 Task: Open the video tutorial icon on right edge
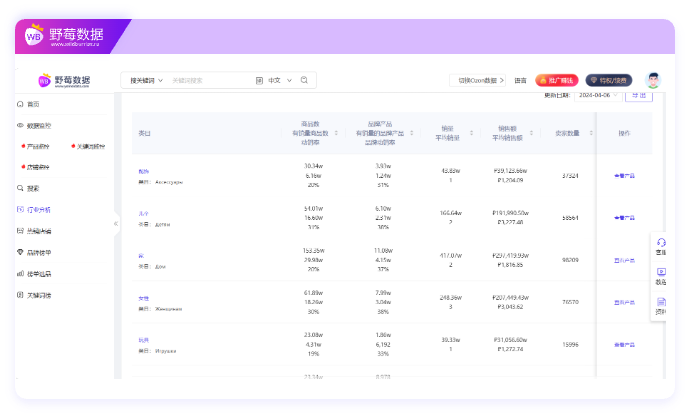click(x=661, y=272)
